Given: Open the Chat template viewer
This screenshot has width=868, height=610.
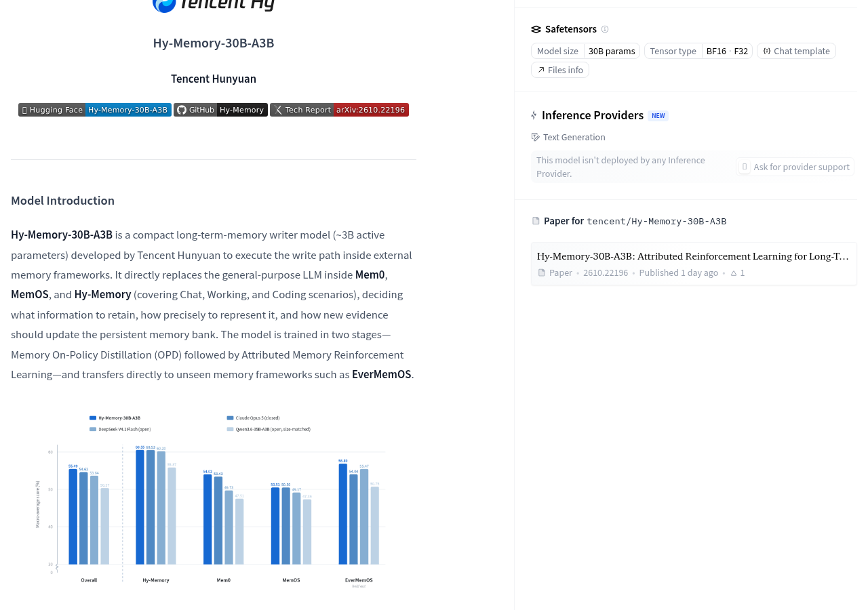Looking at the screenshot, I should pos(796,51).
